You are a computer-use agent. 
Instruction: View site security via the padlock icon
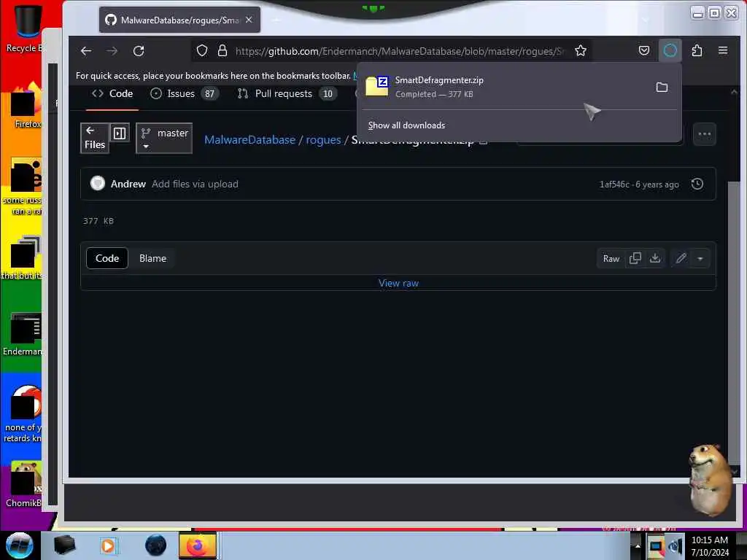point(222,50)
